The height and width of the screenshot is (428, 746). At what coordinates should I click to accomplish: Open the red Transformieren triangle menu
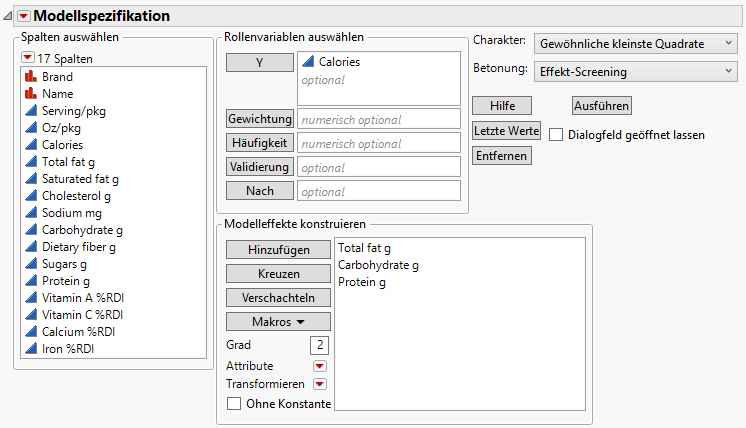point(320,384)
